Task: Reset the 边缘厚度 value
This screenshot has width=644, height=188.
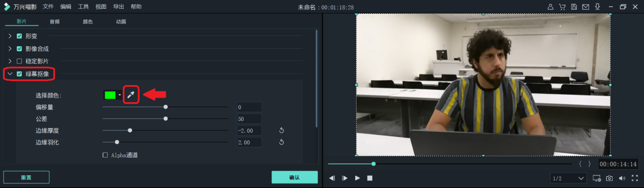Action: (x=281, y=131)
